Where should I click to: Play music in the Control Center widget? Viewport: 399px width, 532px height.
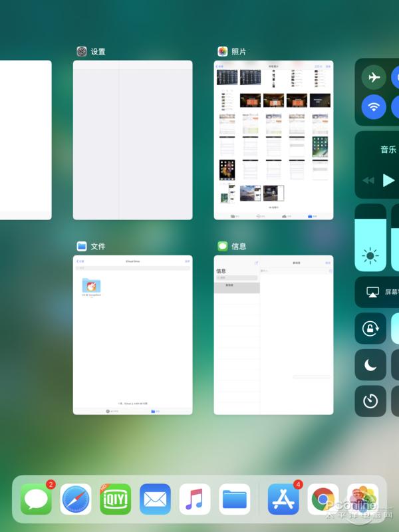(388, 180)
